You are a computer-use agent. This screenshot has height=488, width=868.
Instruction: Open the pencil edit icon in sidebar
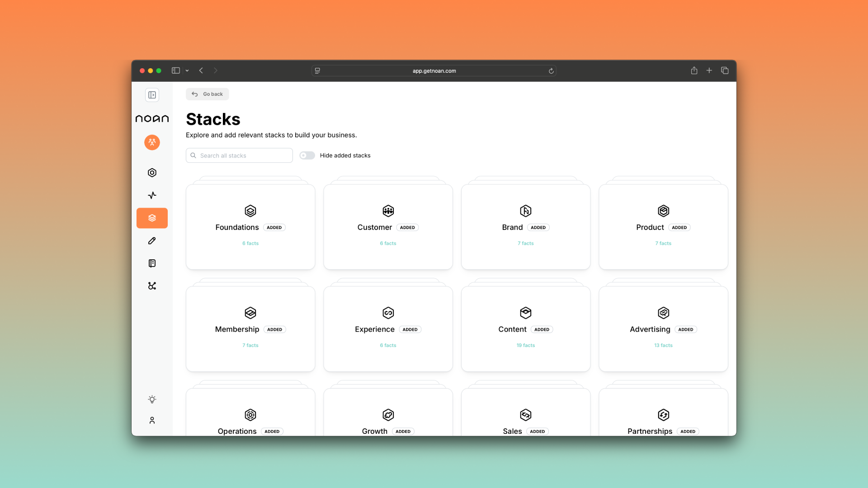click(x=152, y=241)
